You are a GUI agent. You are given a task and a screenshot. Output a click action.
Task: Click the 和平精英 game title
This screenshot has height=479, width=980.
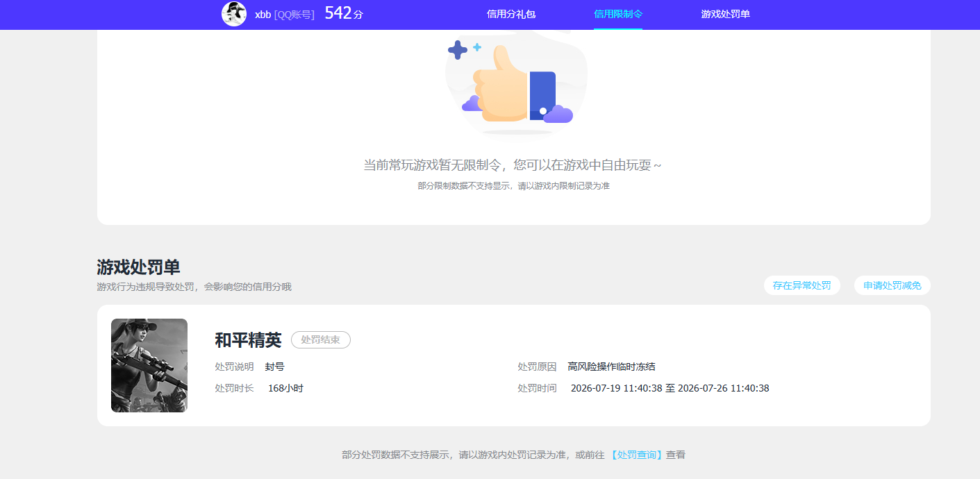248,340
